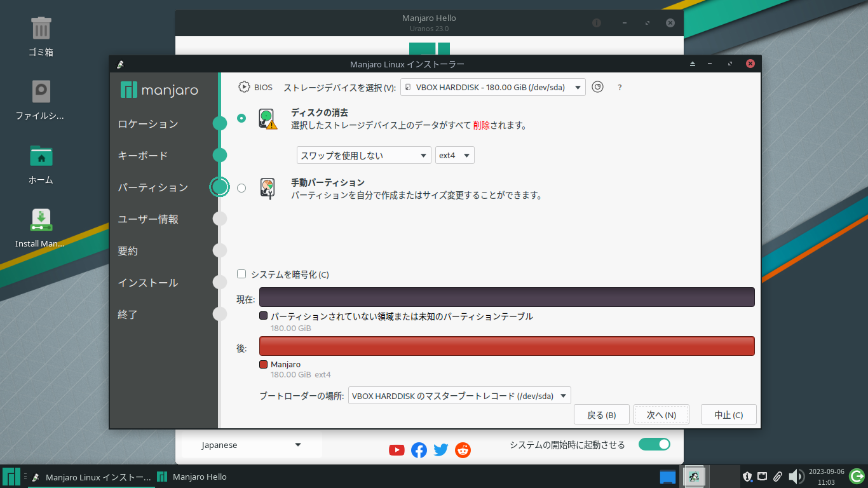Open the ext4 filesystem dropdown

pyautogui.click(x=455, y=155)
